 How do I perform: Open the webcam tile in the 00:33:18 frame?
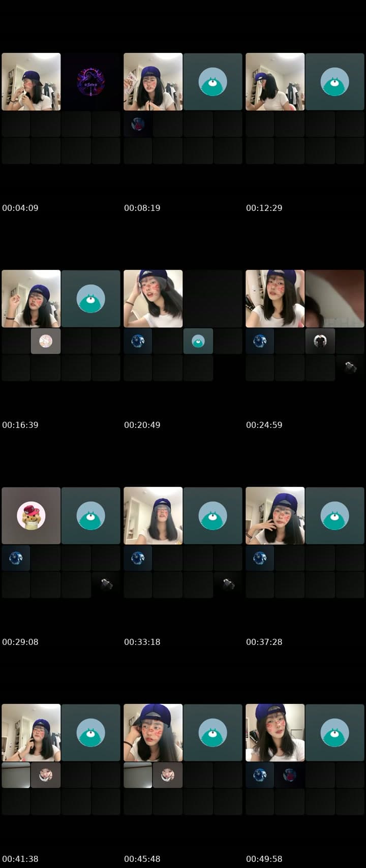point(153,516)
